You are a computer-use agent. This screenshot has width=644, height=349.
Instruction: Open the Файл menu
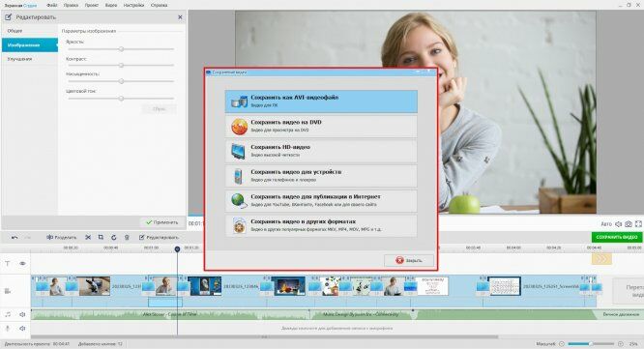[52, 6]
